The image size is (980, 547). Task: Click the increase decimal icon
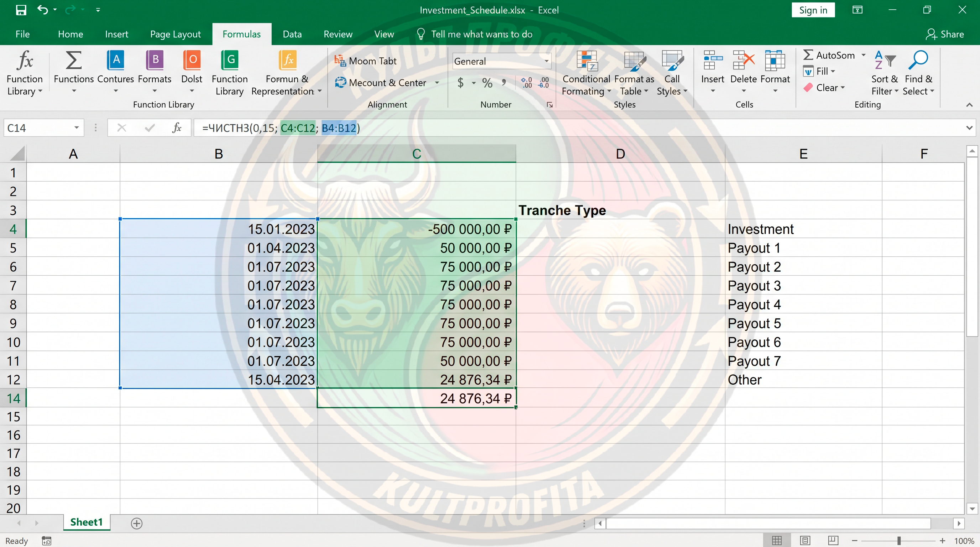[527, 83]
